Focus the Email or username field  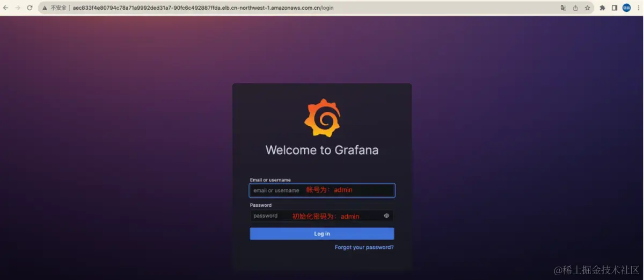click(322, 190)
